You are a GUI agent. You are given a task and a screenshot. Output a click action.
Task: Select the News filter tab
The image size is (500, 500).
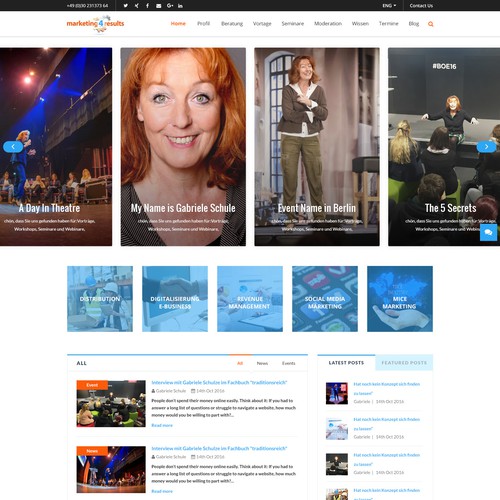pyautogui.click(x=262, y=363)
